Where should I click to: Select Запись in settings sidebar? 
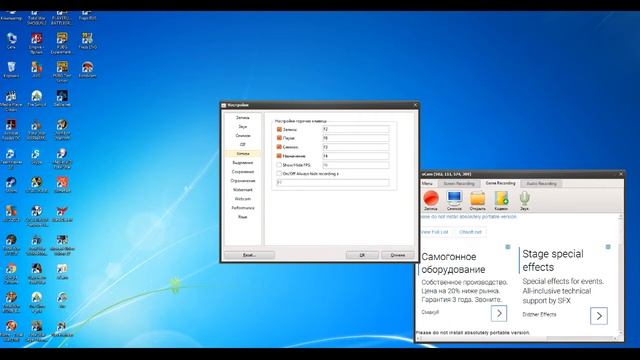tap(242, 118)
